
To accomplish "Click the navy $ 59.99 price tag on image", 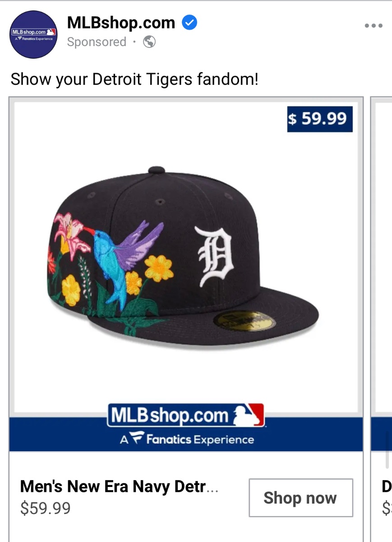I will pyautogui.click(x=320, y=119).
